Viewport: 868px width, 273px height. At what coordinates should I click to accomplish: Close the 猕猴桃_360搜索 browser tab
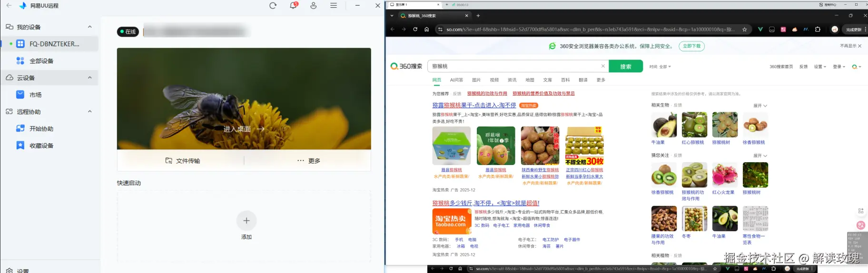pyautogui.click(x=466, y=16)
